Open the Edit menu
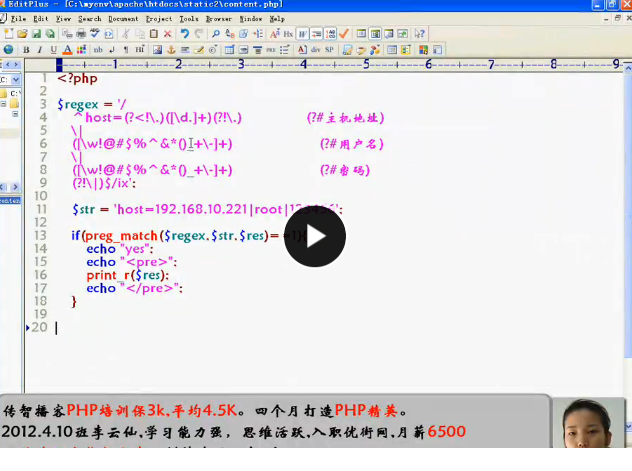This screenshot has width=632, height=471. [x=40, y=19]
